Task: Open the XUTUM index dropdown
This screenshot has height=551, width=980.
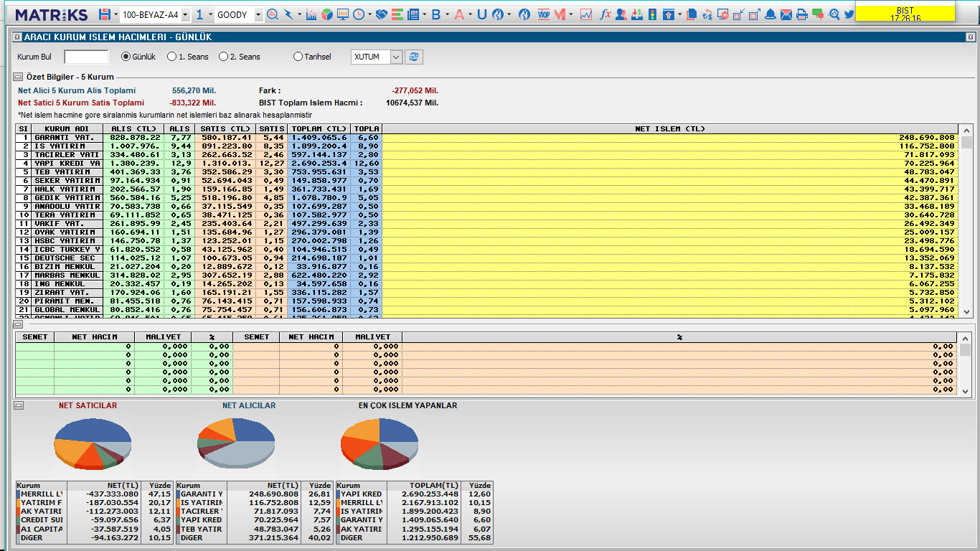Action: coord(397,57)
